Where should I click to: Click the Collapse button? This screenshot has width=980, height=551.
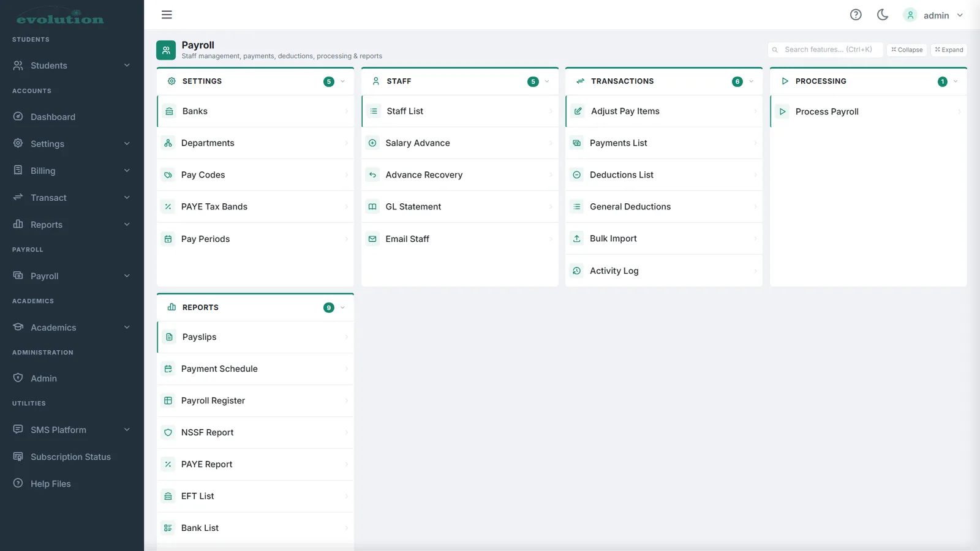[x=907, y=50]
